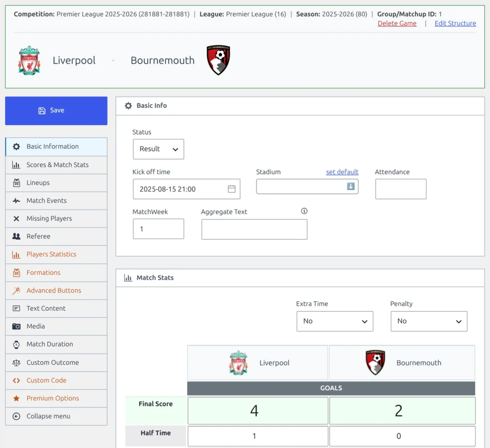The width and height of the screenshot is (490, 448).
Task: Click Bournemouth final score field showing 2
Action: click(402, 411)
